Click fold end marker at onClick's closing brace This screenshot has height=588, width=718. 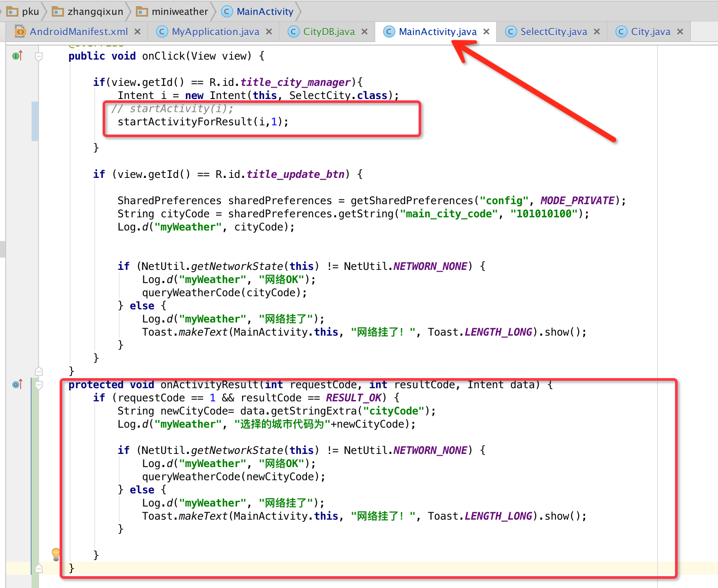(39, 372)
